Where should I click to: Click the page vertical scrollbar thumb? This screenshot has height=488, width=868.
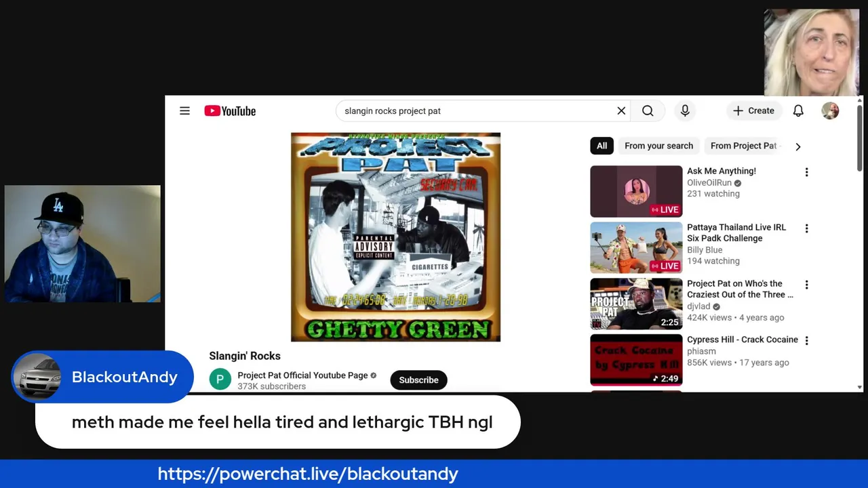tap(859, 139)
